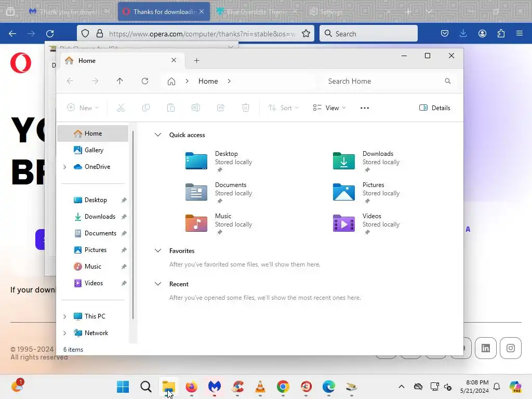
Task: Open Firefox Extensions puzzle icon
Action: (x=501, y=33)
